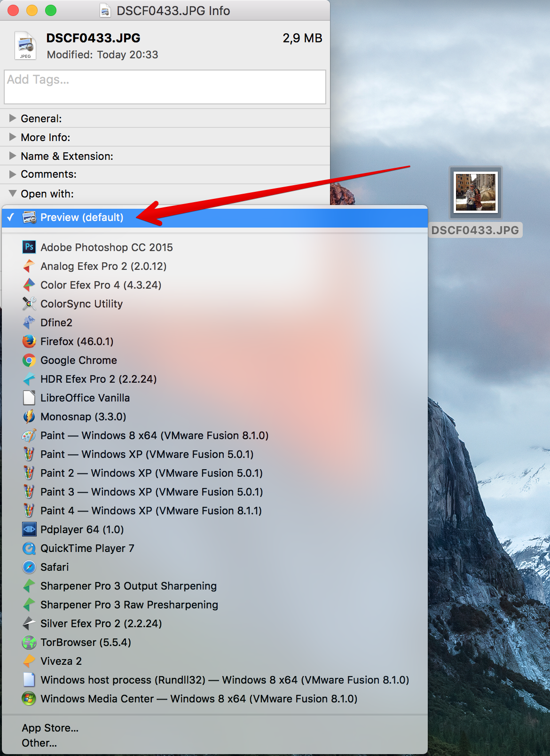Click the Add Tags field
Screen dimensions: 550x756
(x=165, y=87)
